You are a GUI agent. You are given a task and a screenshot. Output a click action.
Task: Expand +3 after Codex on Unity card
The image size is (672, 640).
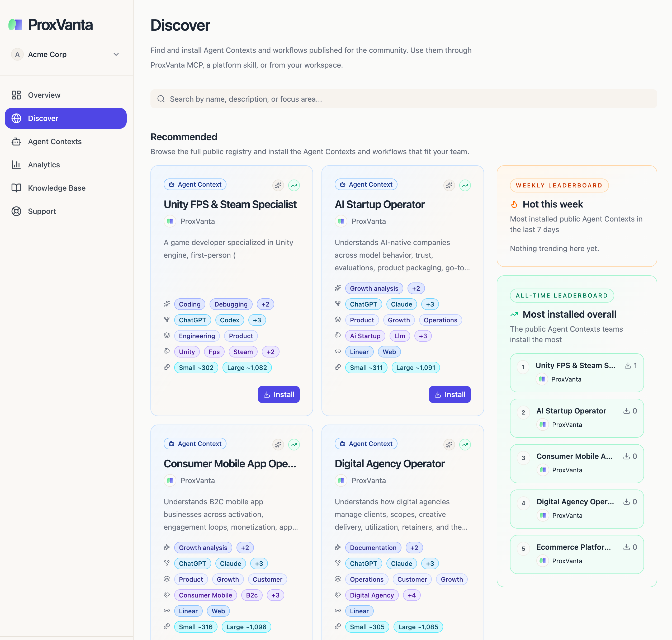[257, 320]
